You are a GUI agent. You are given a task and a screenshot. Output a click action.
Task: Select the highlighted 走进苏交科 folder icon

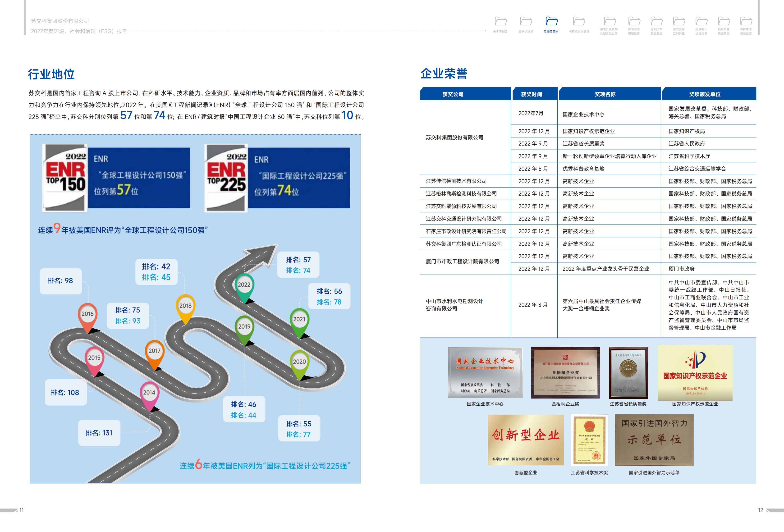(552, 21)
